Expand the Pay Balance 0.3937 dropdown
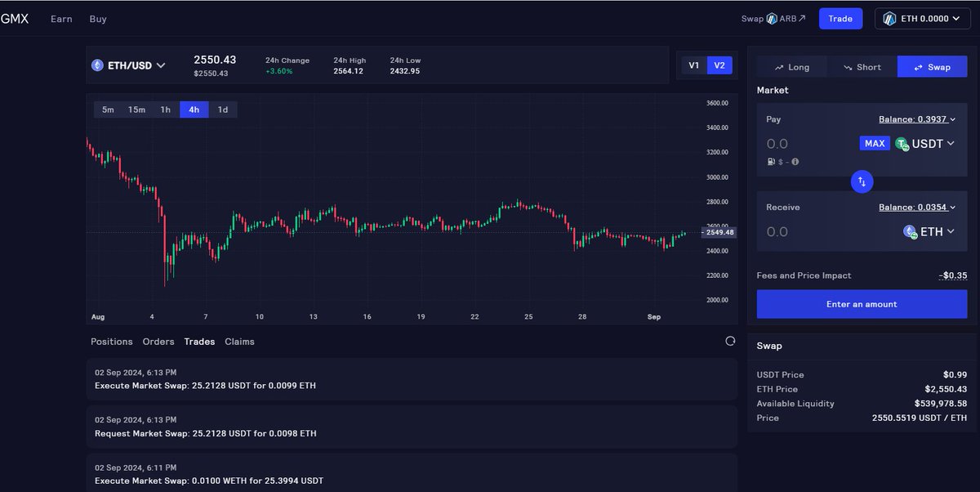The image size is (980, 492). tap(917, 119)
